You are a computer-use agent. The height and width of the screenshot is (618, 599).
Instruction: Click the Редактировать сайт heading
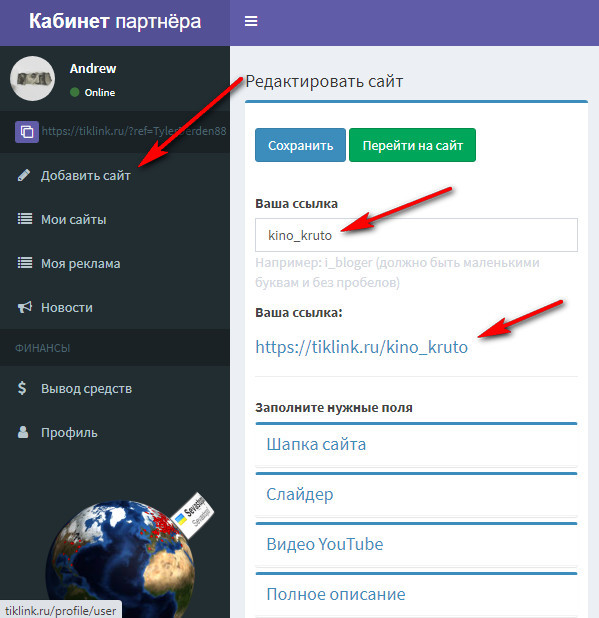pos(324,82)
